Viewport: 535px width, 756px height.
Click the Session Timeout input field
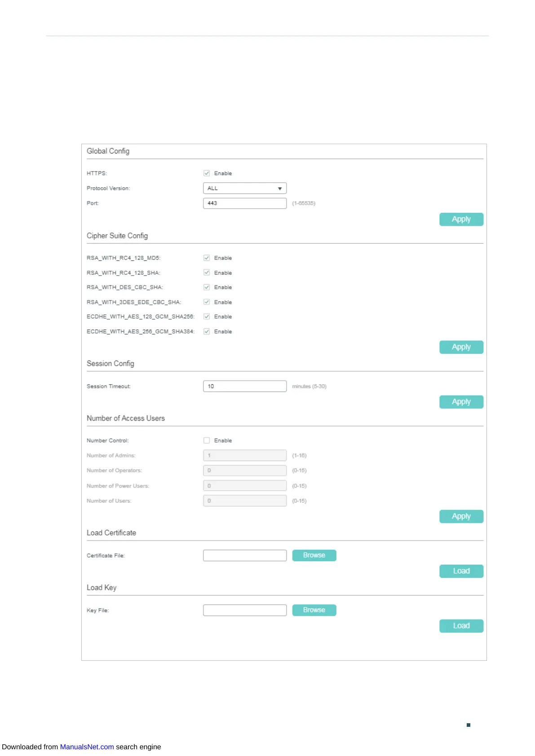tap(244, 386)
